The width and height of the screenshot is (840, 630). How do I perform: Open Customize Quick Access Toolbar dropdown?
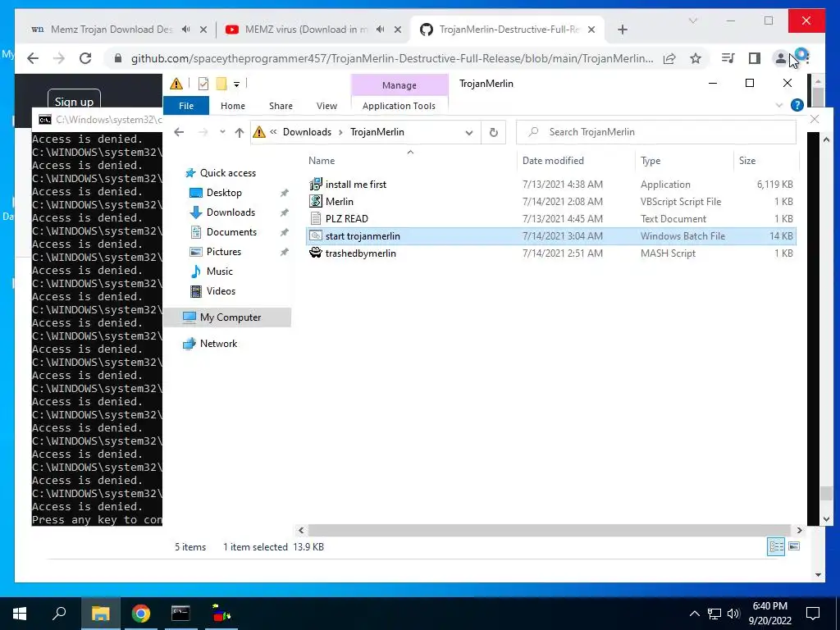(236, 84)
